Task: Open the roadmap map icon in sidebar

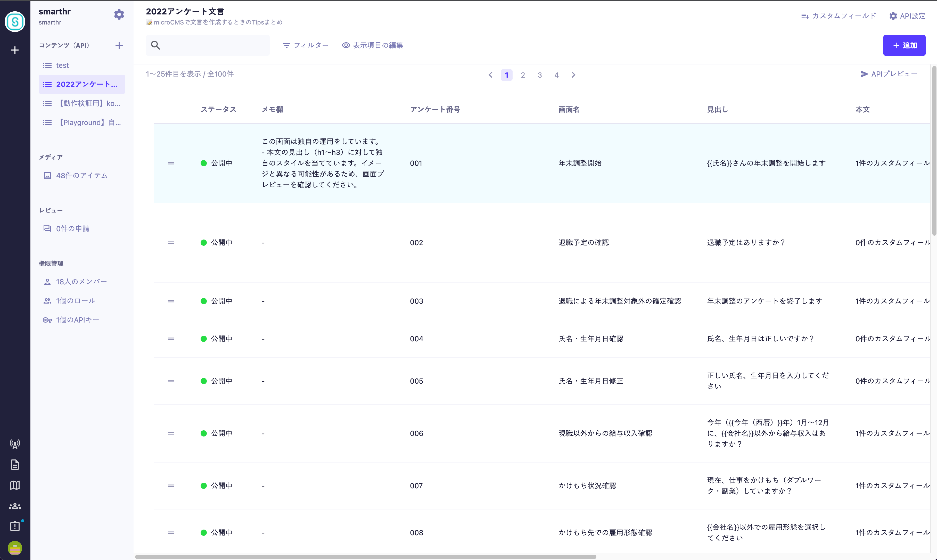Action: click(x=15, y=485)
